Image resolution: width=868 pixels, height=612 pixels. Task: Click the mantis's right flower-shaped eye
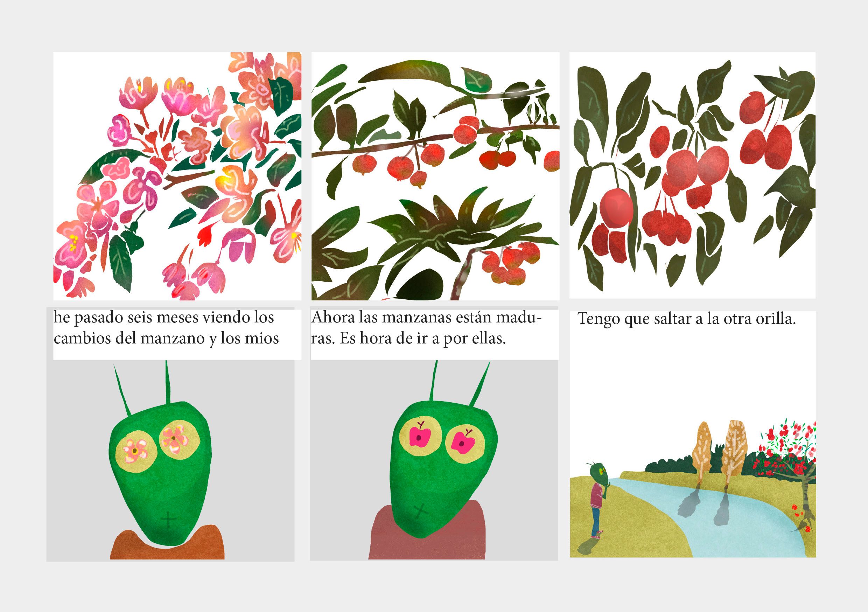click(x=179, y=439)
